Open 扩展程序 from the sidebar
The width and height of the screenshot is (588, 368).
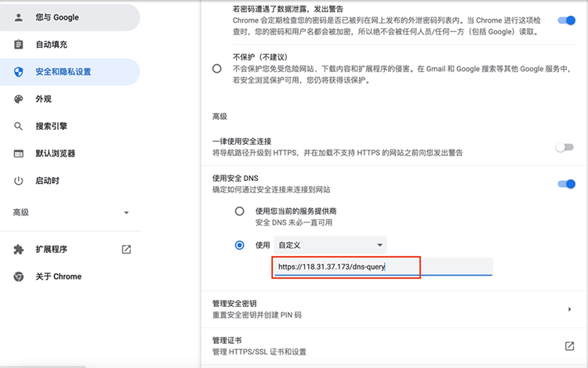pyautogui.click(x=70, y=249)
